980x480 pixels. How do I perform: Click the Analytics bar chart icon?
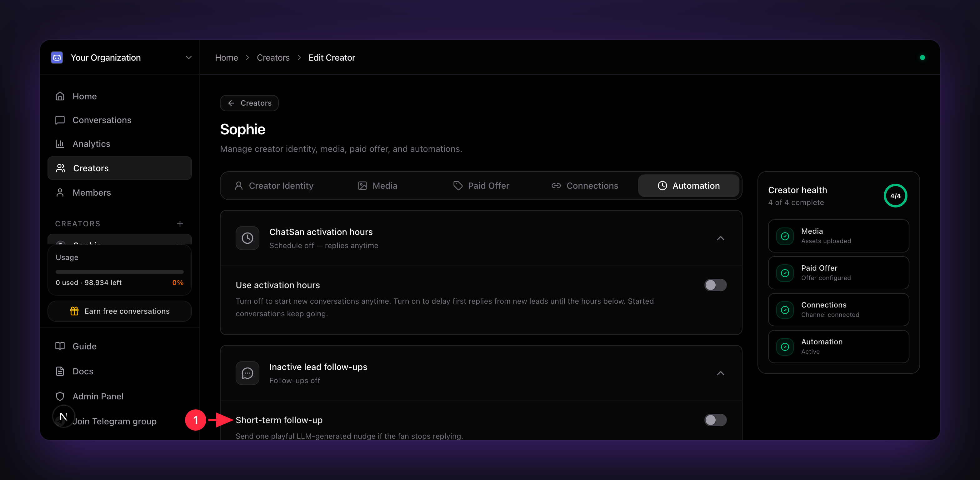tap(60, 144)
